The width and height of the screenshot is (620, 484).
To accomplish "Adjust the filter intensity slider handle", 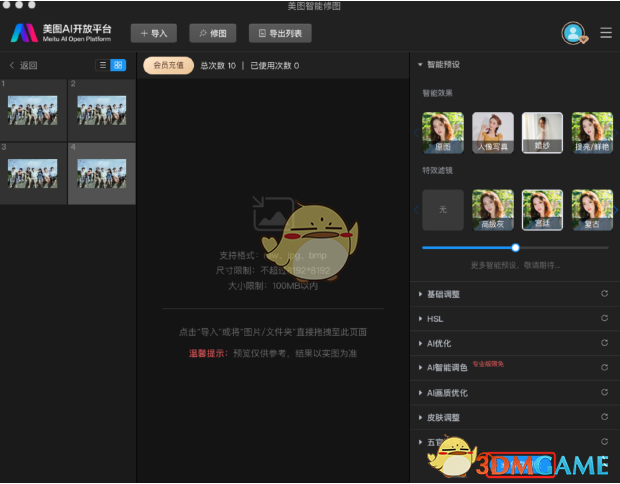I will point(515,248).
